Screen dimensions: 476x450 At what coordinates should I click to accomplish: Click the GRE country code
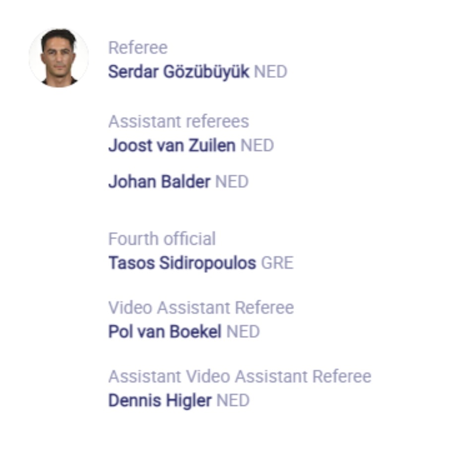pos(277,263)
